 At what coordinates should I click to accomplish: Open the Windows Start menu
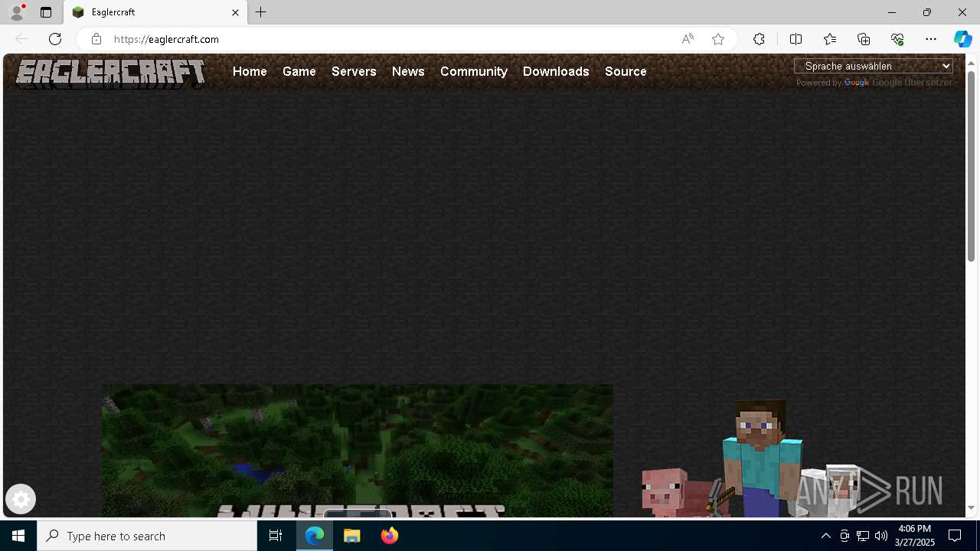[18, 536]
